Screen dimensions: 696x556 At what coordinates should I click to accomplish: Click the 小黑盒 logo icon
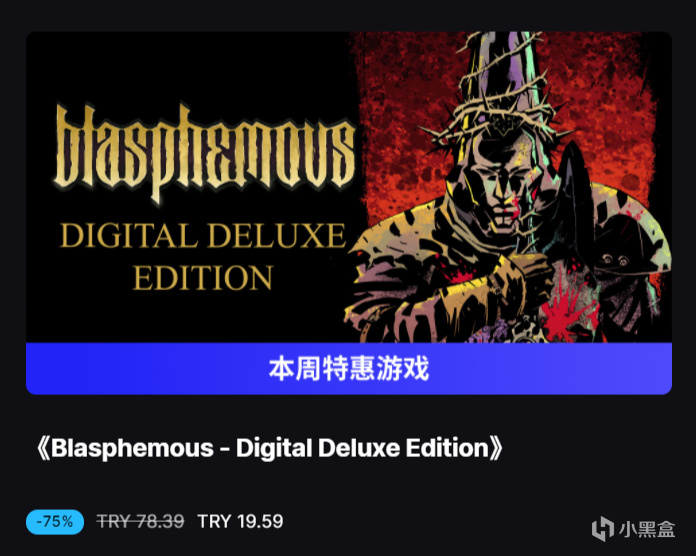pos(603,529)
